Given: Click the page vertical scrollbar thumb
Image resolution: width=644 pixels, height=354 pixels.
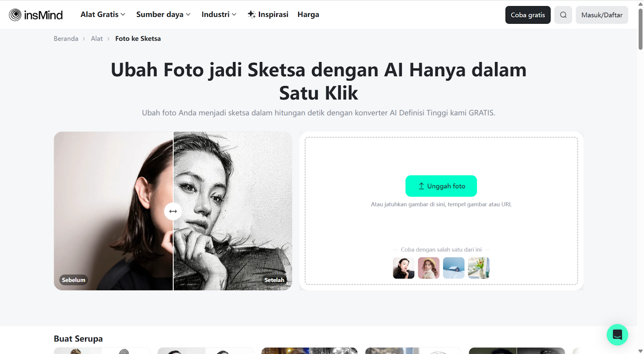Looking at the screenshot, I should (x=640, y=29).
